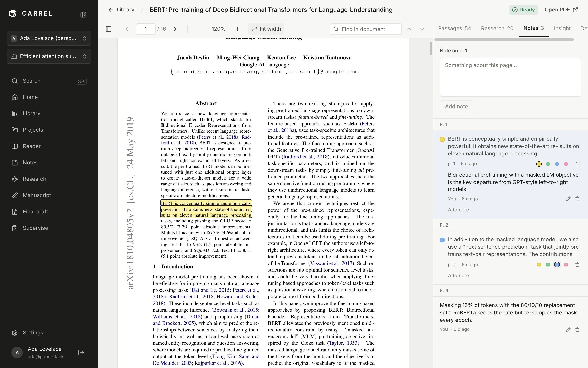Select the Notes 3 tab
This screenshot has height=368, width=588.
tap(533, 28)
